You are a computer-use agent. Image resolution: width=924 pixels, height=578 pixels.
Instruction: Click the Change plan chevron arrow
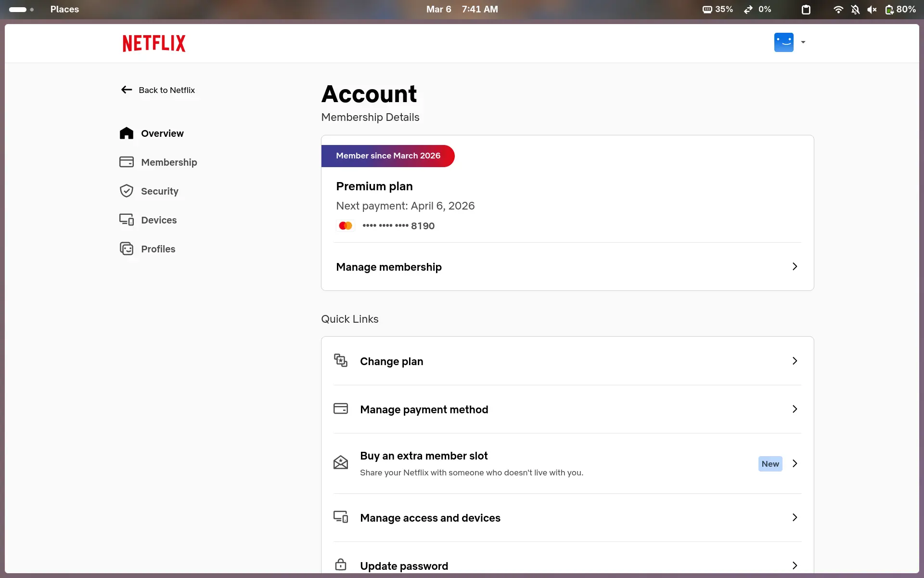click(x=795, y=361)
